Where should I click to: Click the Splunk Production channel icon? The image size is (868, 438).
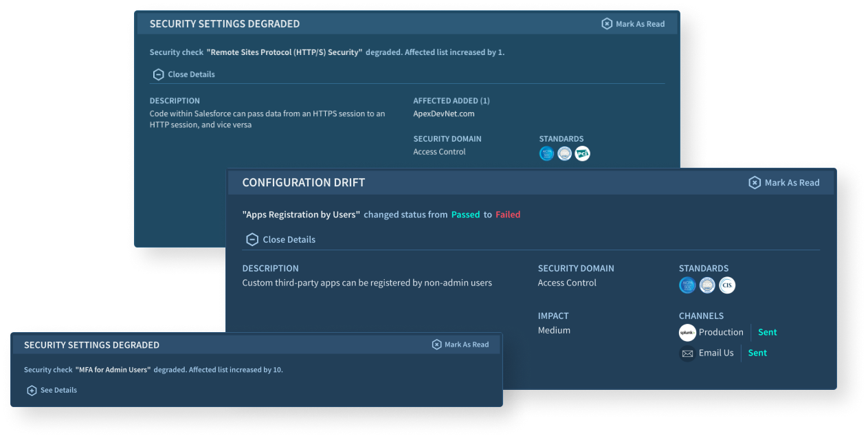(687, 333)
